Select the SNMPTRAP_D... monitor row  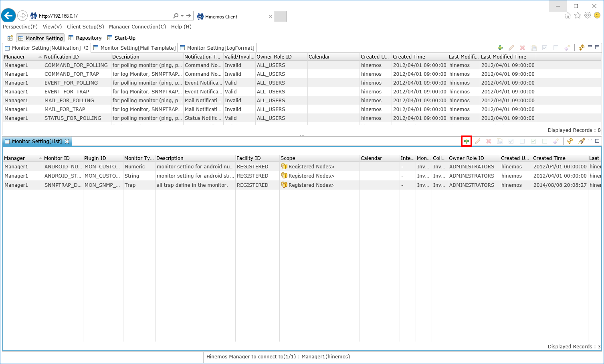point(63,185)
